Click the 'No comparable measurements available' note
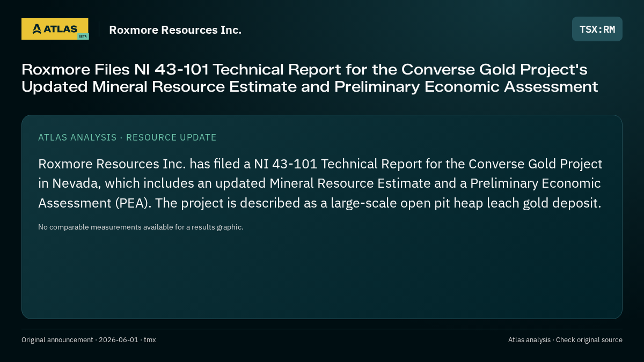The width and height of the screenshot is (644, 362). click(141, 227)
